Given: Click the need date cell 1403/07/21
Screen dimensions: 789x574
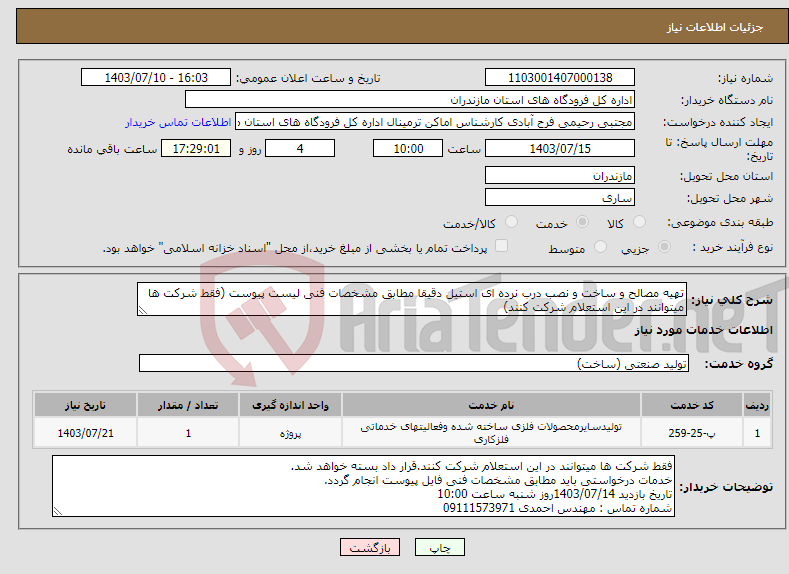Looking at the screenshot, I should tap(85, 433).
